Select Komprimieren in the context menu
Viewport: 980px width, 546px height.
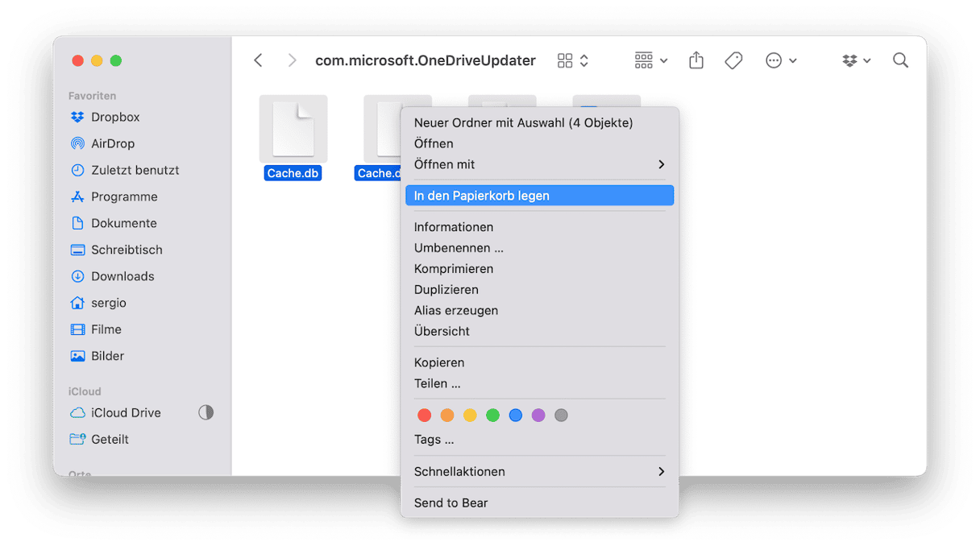[x=540, y=269]
